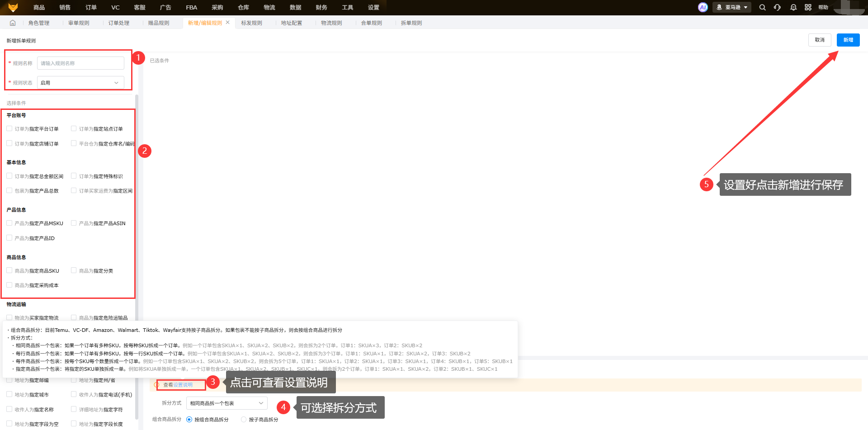Click the fox logo in the top bar
This screenshot has height=430, width=868.
pos(13,7)
